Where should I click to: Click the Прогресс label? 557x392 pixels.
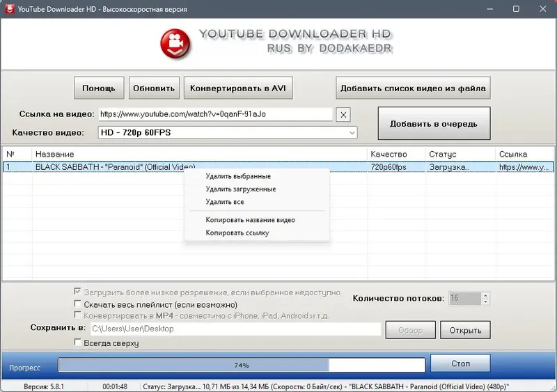coord(25,368)
